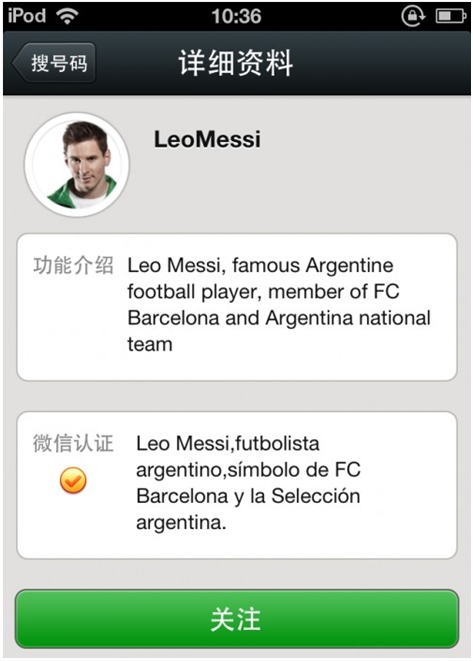The width and height of the screenshot is (473, 662).
Task: Tap the Wi-Fi signal icon
Action: tap(67, 16)
